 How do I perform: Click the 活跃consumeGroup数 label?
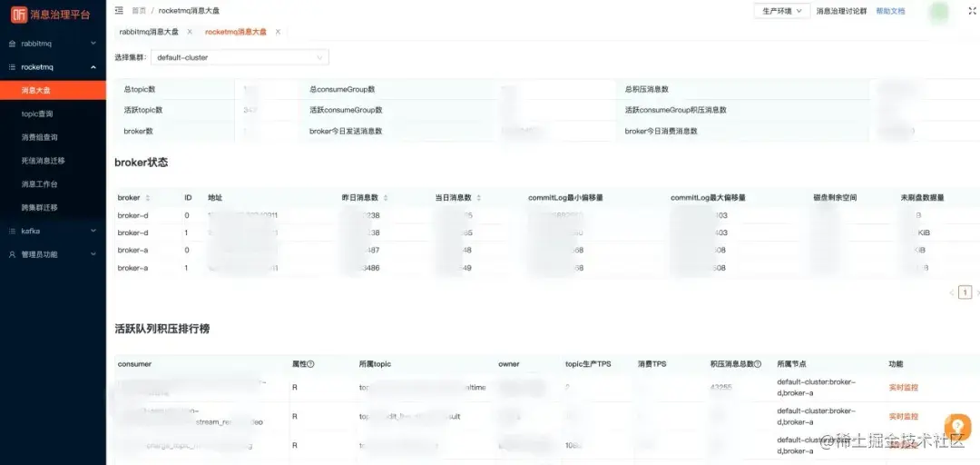click(346, 110)
